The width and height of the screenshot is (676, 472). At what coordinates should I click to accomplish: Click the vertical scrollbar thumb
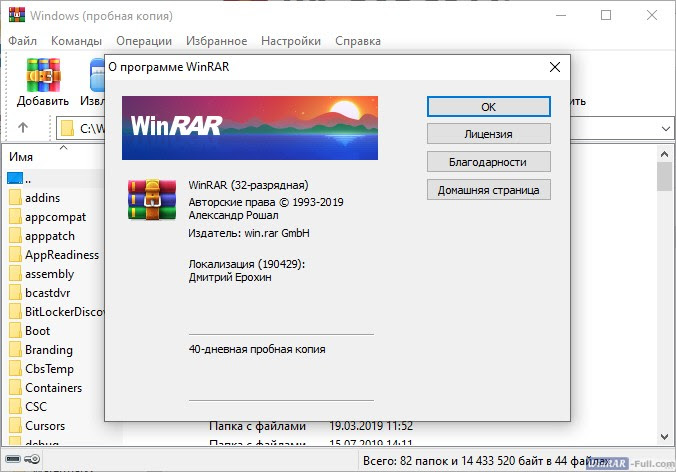pyautogui.click(x=664, y=176)
